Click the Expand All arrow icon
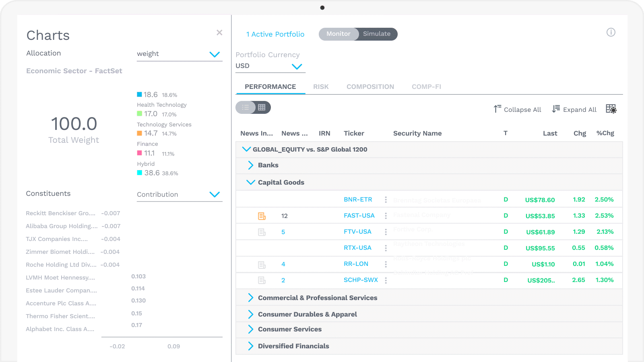The image size is (644, 362). 556,109
